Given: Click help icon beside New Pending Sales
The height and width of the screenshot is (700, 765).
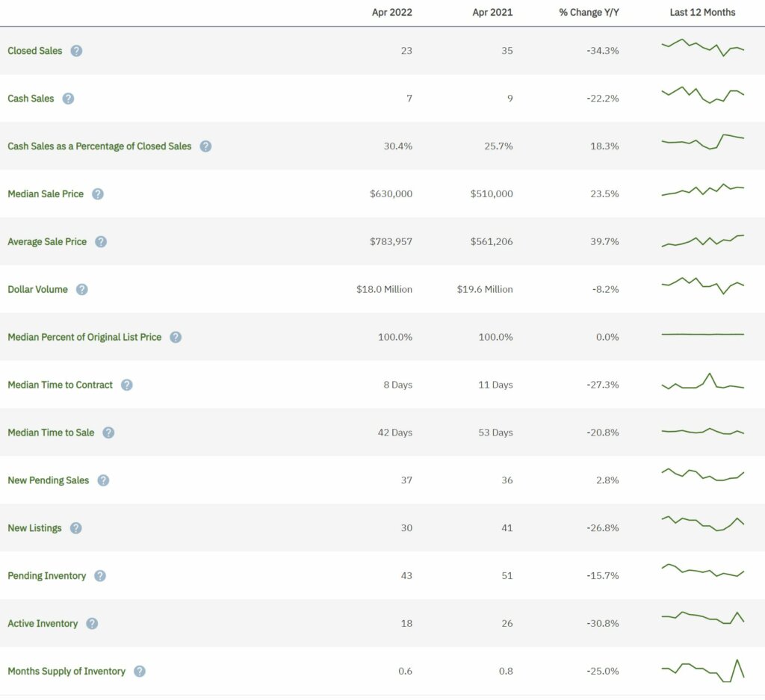Looking at the screenshot, I should point(103,480).
